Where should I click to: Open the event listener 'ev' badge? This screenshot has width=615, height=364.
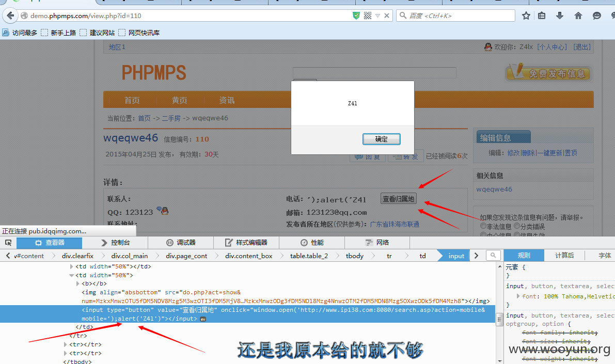coord(203,319)
